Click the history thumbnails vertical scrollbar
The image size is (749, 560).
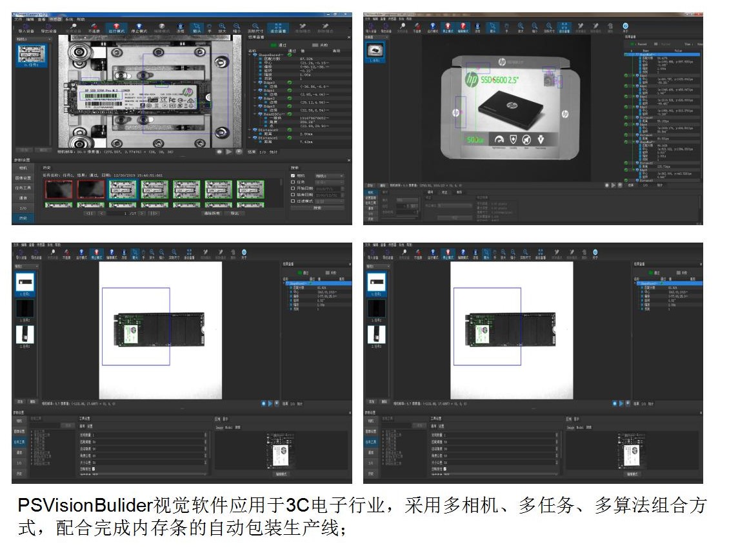coord(283,183)
